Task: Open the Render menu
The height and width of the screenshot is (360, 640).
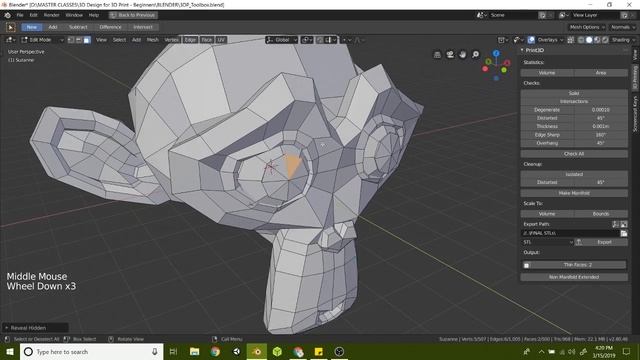Action: [51, 15]
